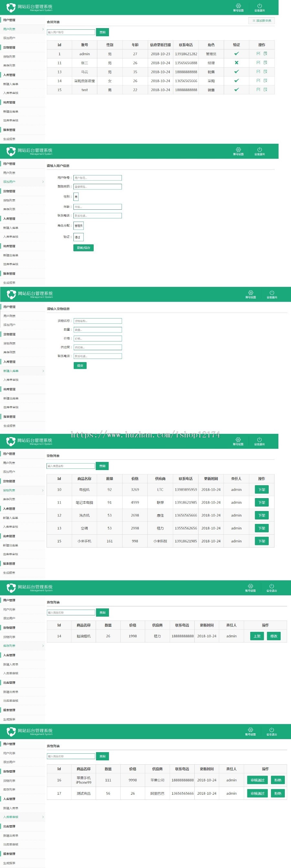
Task: Focus the 输入用户账号 search field
Action: (71, 32)
